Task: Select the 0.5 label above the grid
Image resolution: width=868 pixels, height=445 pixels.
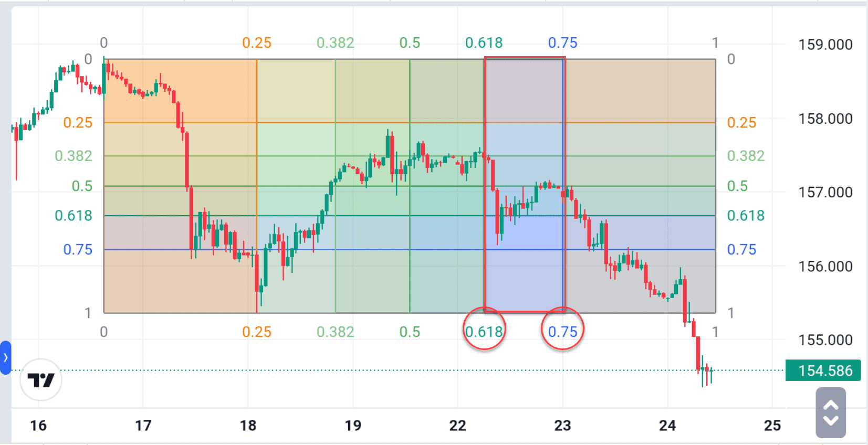Action: (410, 43)
